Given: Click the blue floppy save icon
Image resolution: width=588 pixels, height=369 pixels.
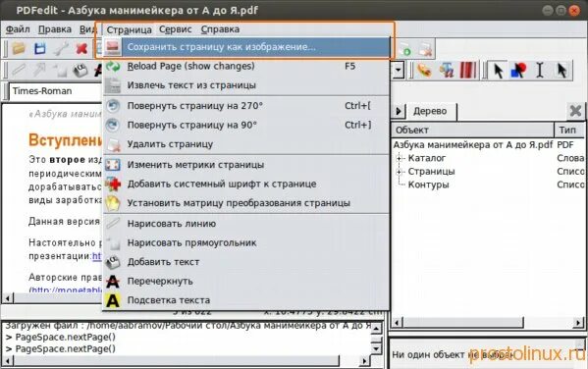Looking at the screenshot, I should click(40, 48).
